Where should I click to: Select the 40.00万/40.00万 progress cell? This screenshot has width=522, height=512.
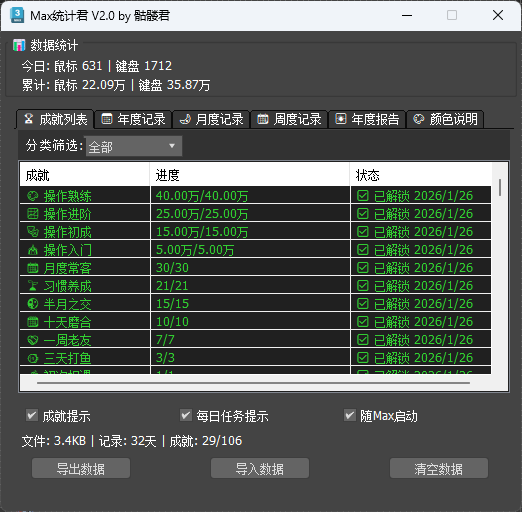click(250, 196)
